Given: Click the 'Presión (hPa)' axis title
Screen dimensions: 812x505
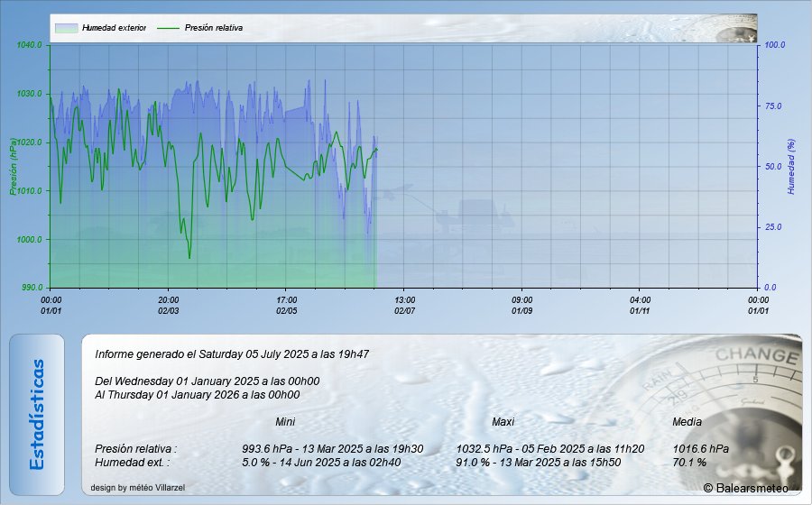Looking at the screenshot, I should (x=13, y=166).
